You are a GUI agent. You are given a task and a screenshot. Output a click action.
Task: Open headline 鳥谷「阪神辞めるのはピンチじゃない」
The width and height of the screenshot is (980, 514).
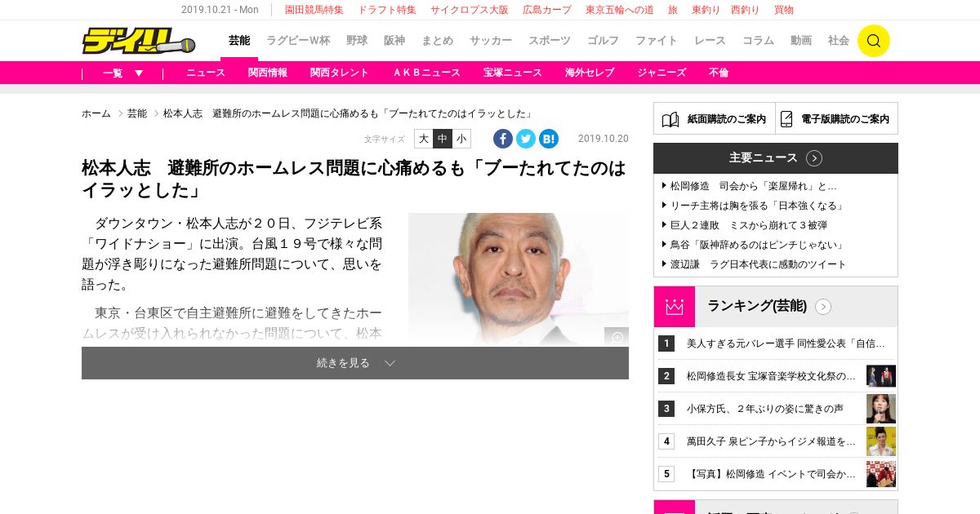(757, 245)
